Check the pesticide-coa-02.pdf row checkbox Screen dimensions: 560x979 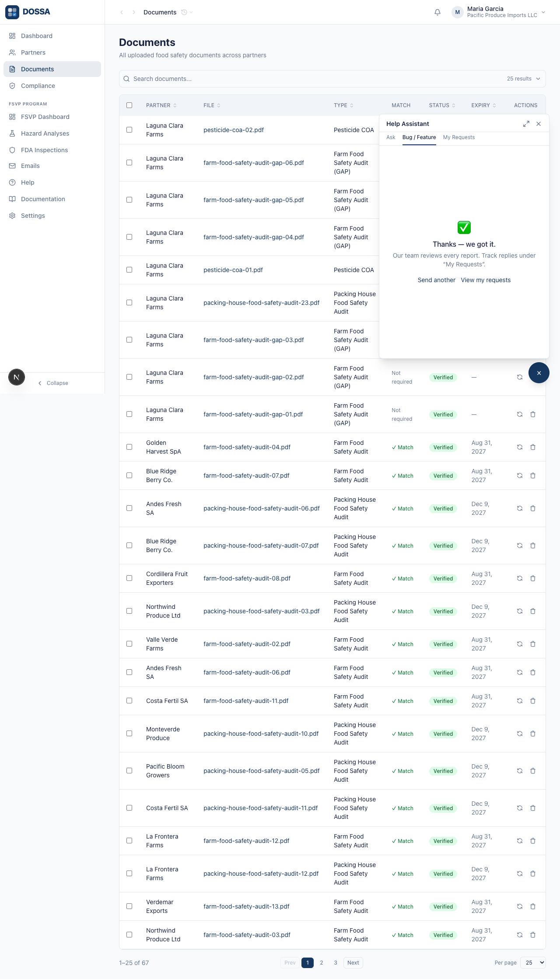[129, 129]
